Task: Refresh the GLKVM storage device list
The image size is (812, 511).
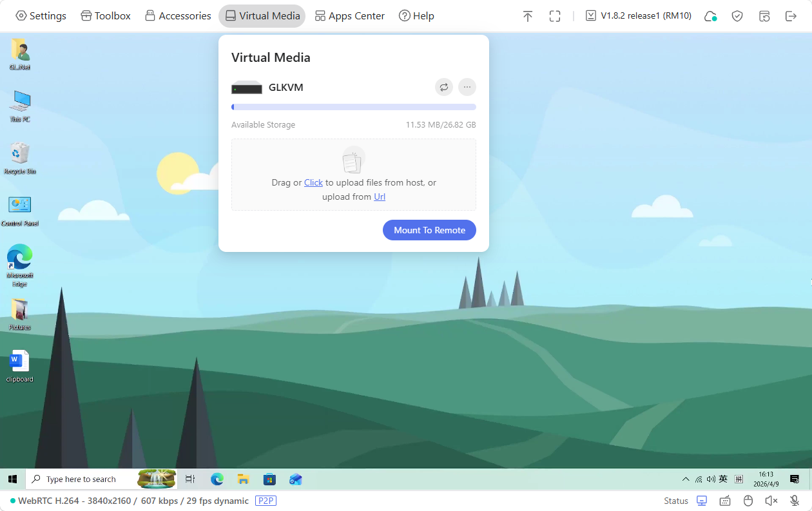Action: click(443, 87)
